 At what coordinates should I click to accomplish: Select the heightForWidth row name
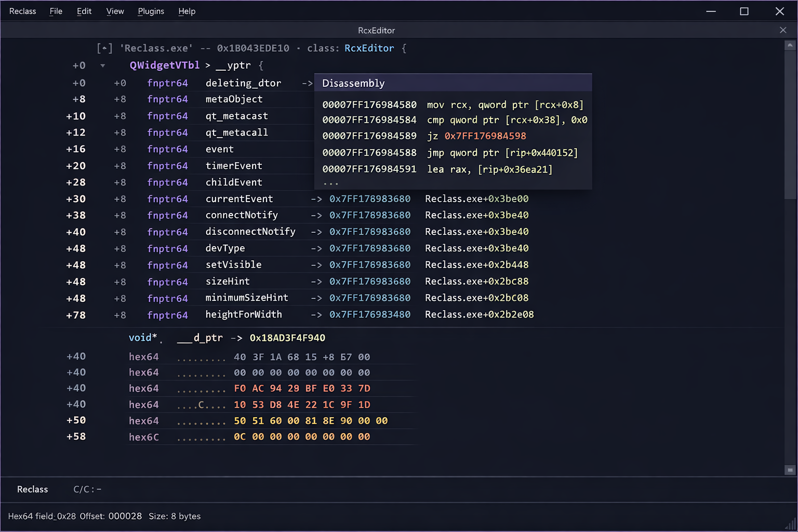pyautogui.click(x=244, y=315)
